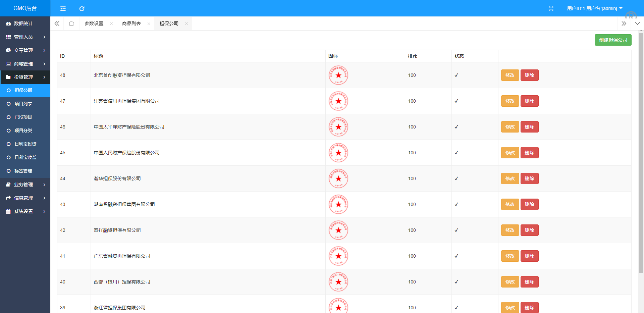Image resolution: width=644 pixels, height=313 pixels.
Task: Close the 参数设置 tab
Action: tap(111, 23)
